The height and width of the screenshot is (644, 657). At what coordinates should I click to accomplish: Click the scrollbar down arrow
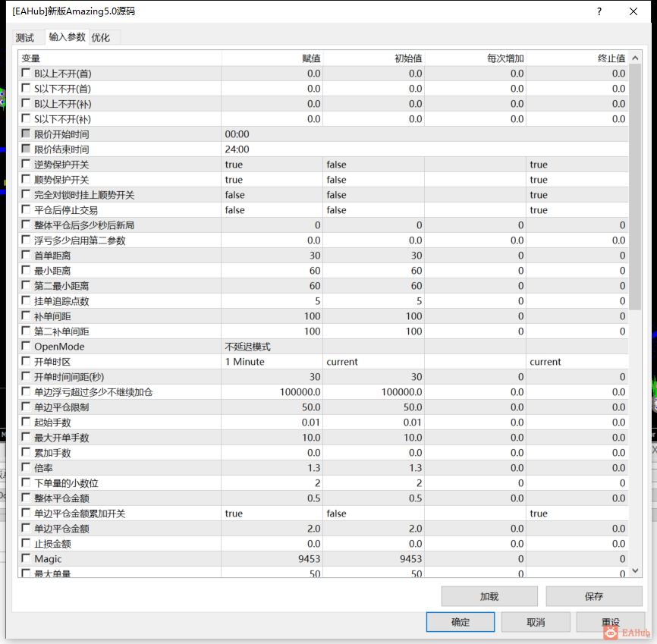635,570
